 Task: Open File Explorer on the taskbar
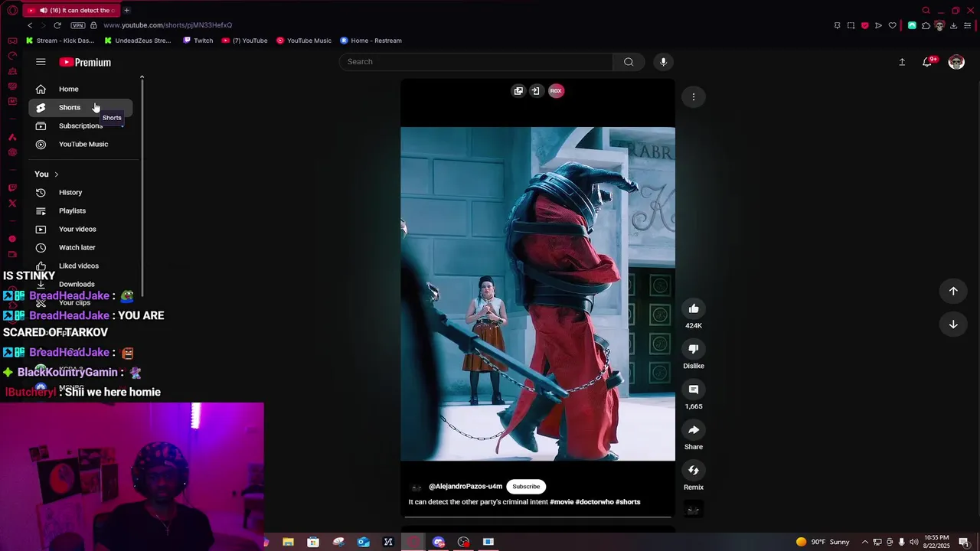click(x=288, y=542)
